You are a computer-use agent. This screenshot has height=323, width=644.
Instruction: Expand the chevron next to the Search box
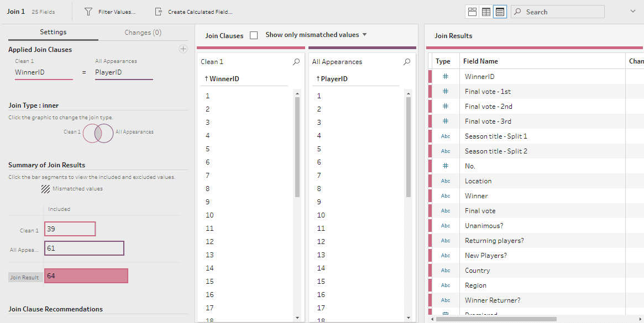pos(632,11)
